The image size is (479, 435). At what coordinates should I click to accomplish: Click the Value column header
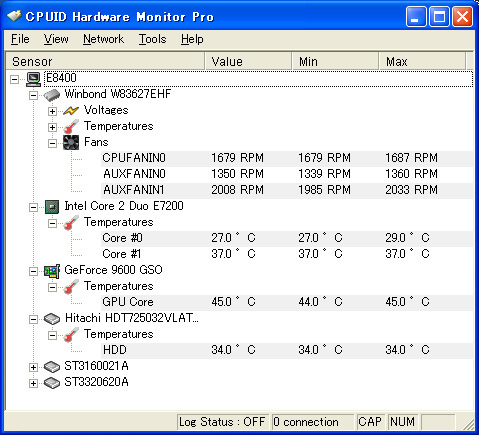coord(248,61)
